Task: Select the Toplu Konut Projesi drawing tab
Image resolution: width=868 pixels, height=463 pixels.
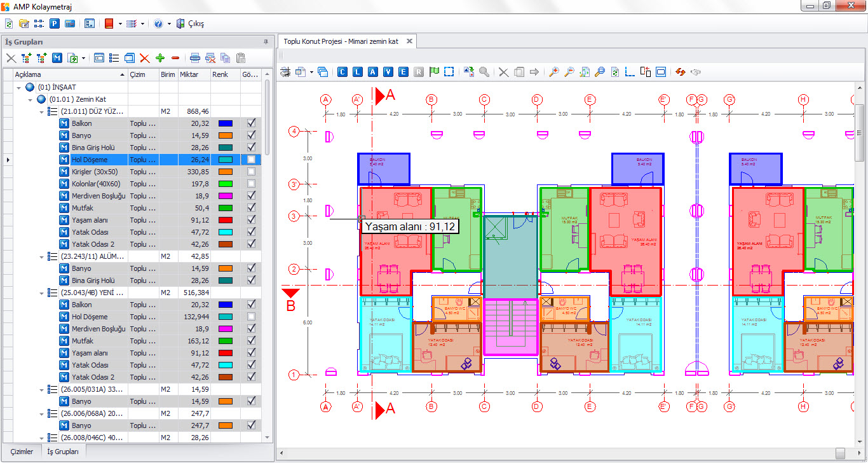Action: coord(341,41)
